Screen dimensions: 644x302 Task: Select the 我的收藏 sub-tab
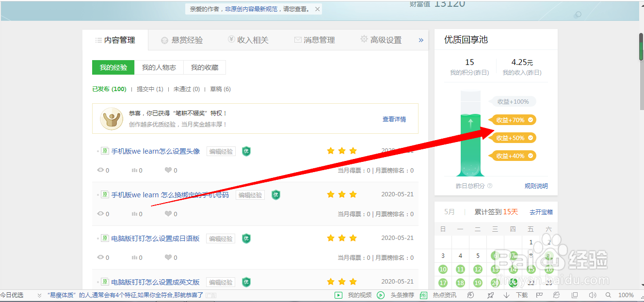tap(205, 67)
